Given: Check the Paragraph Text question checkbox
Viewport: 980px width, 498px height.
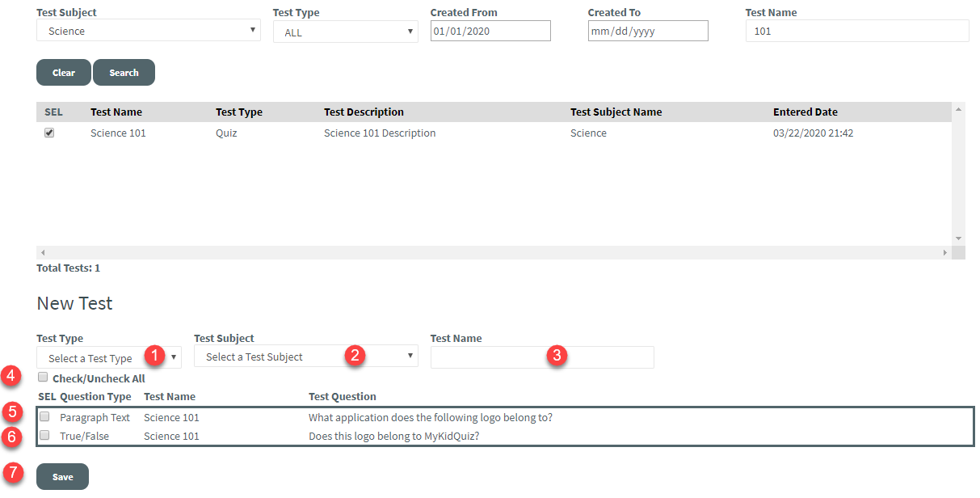Looking at the screenshot, I should (x=44, y=416).
